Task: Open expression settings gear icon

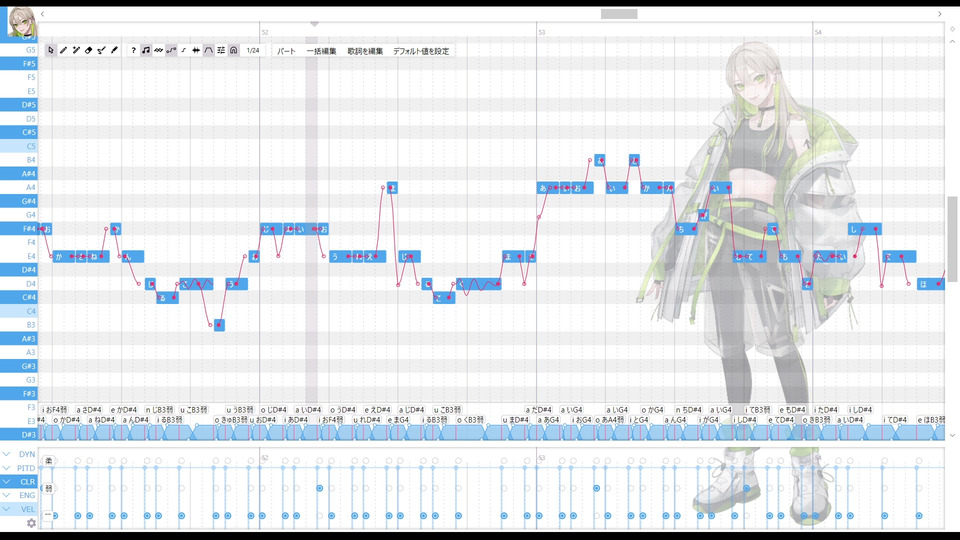Action: point(31,523)
